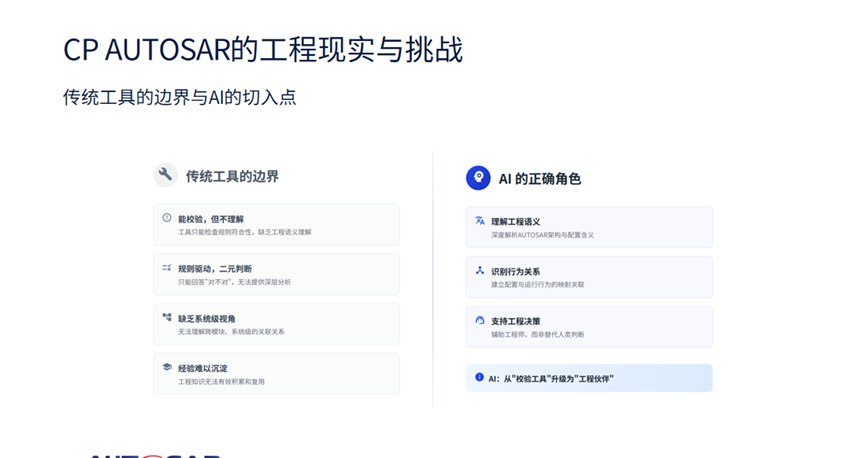Click the wrench icon beside 传统工具的边界

165,175
